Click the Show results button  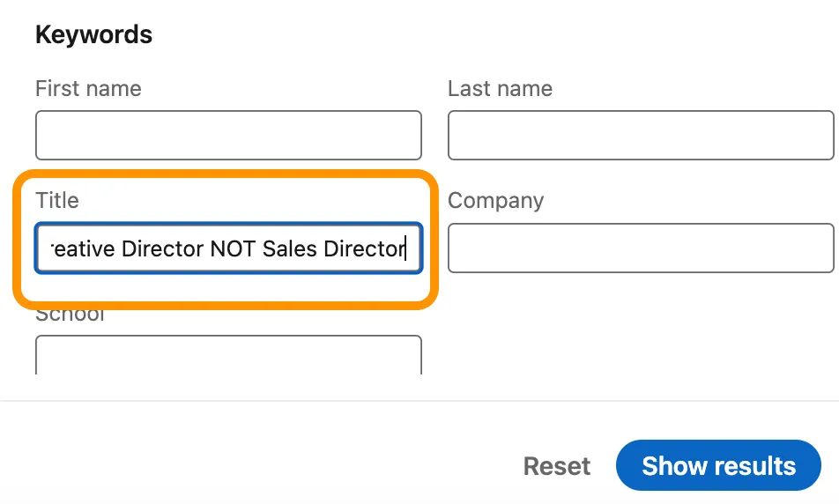point(718,465)
